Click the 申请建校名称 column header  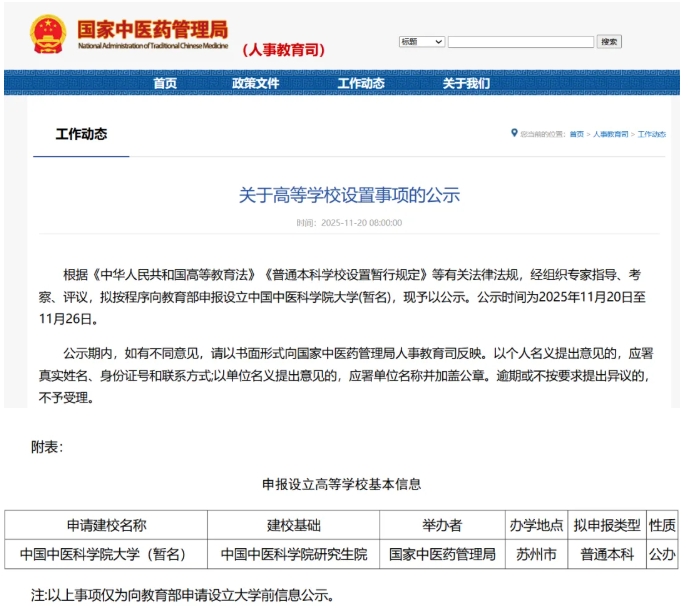106,525
